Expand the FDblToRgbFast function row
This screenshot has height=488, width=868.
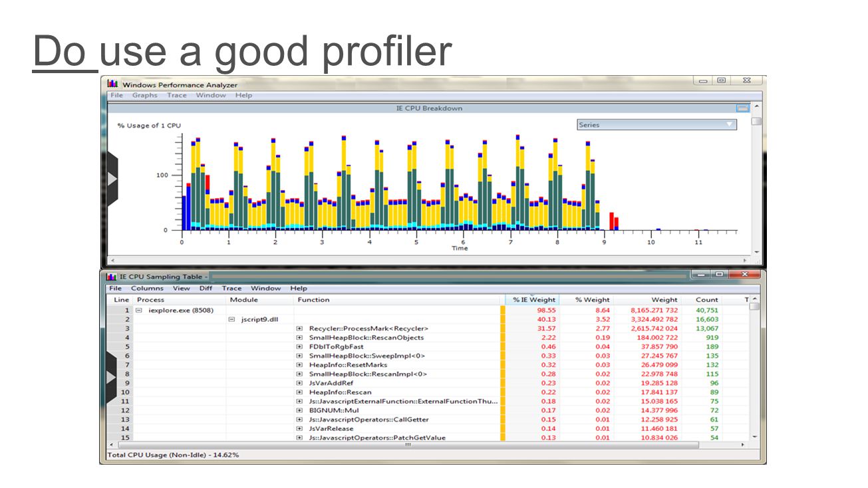(x=300, y=347)
